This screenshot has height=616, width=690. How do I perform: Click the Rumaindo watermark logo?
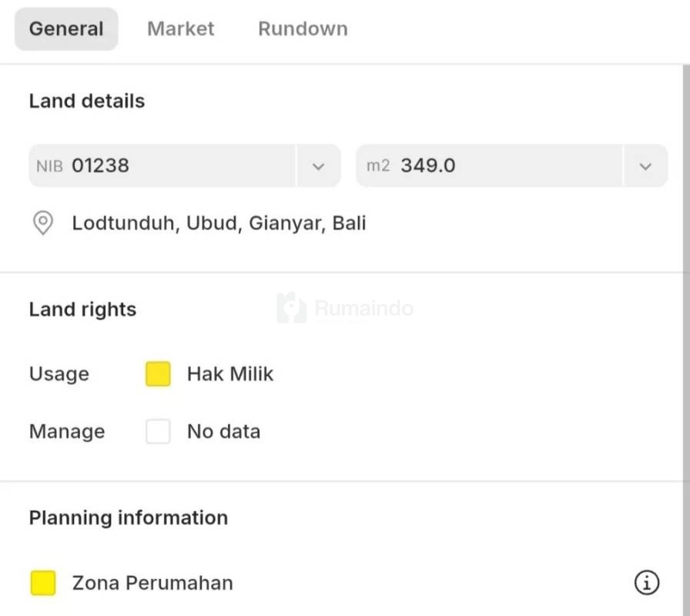pyautogui.click(x=345, y=309)
